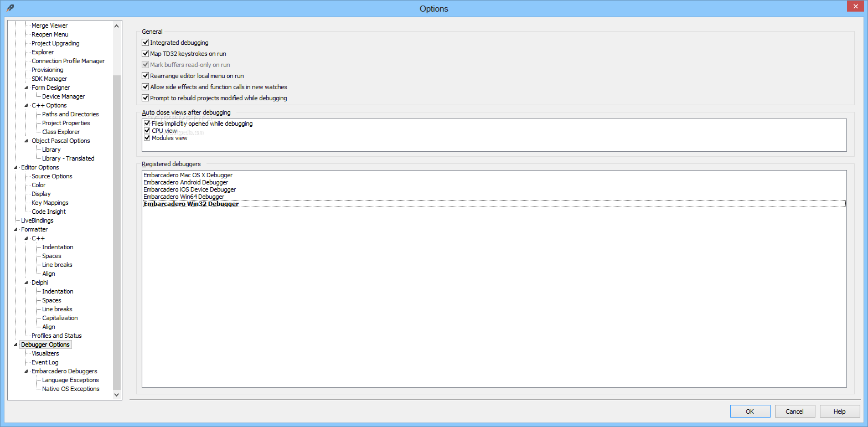The width and height of the screenshot is (868, 427).
Task: Toggle Allow side effects and function calls
Action: [146, 87]
